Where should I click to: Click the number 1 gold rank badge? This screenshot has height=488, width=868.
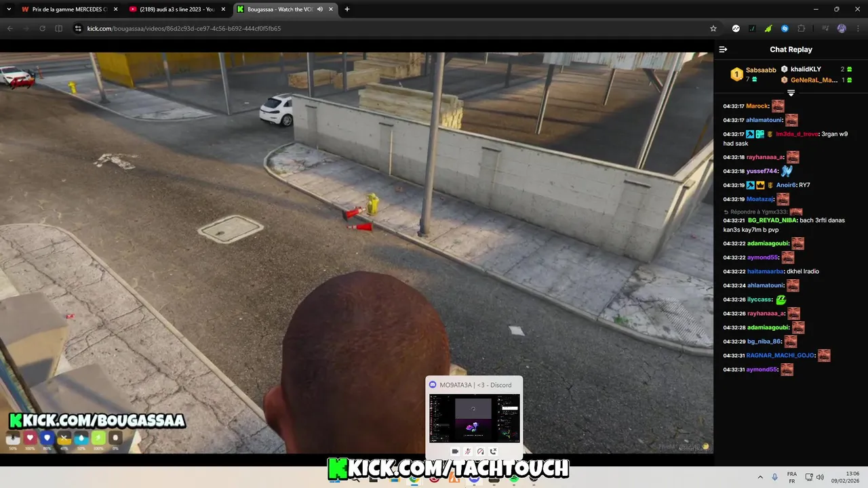pyautogui.click(x=736, y=75)
